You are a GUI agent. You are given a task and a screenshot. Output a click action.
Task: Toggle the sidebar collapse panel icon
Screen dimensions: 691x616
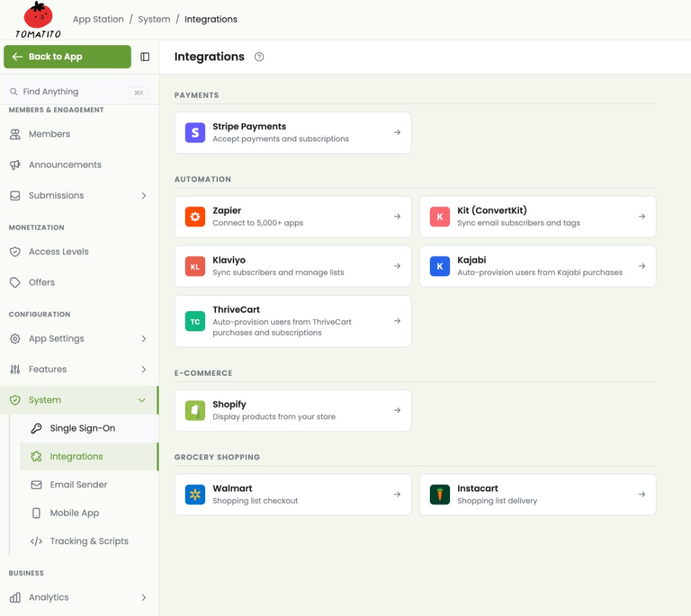pos(145,57)
